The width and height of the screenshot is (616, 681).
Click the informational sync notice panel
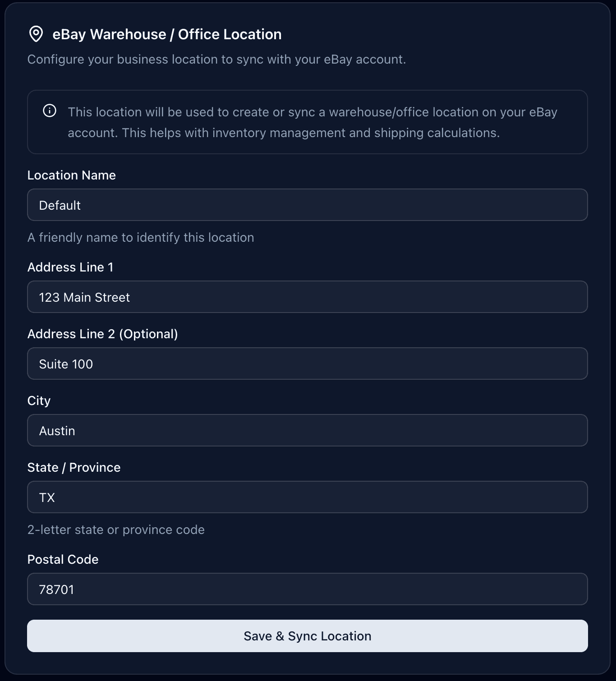point(308,122)
